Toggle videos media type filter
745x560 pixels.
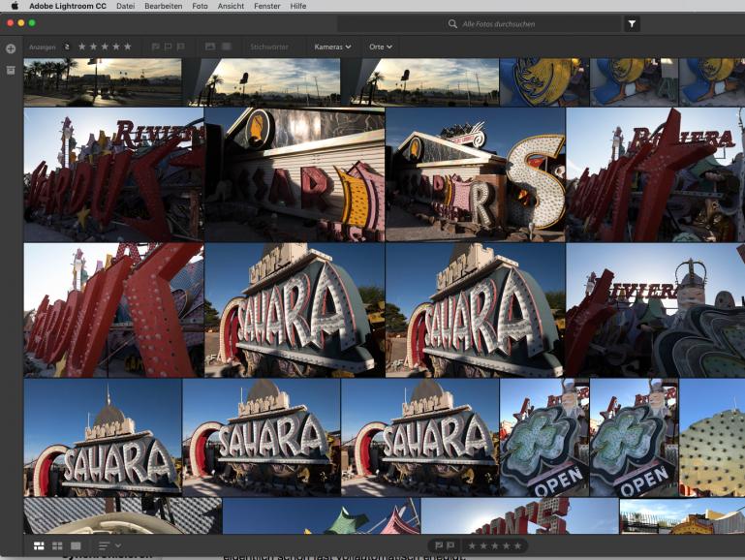(x=227, y=47)
